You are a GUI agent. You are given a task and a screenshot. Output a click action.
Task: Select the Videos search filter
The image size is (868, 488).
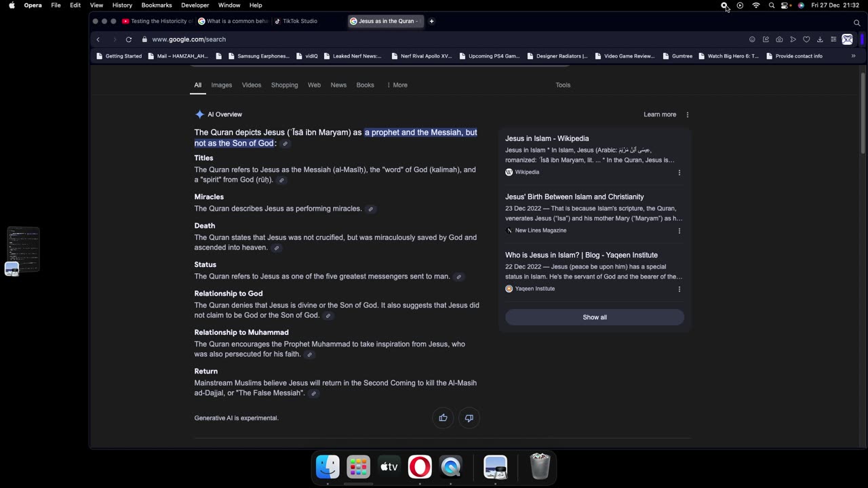[x=252, y=85]
